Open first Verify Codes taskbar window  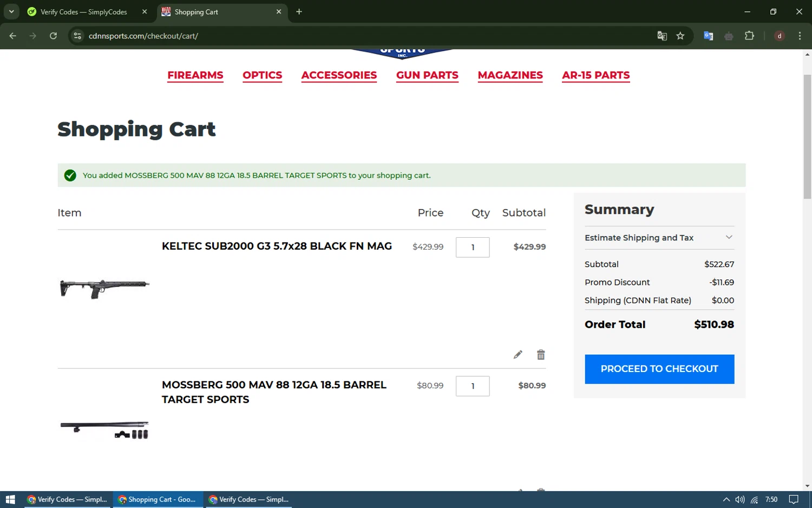click(68, 499)
